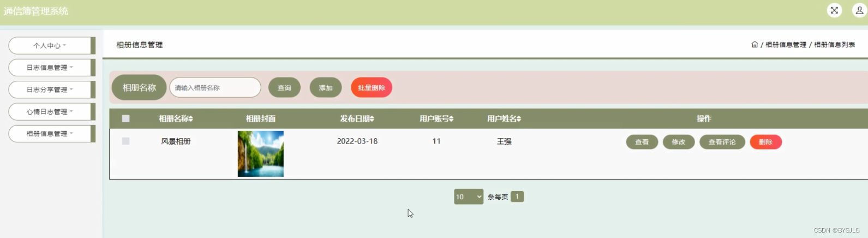Sort by 用户姓名 column arrows
Screen dimensions: 868x238
click(519, 119)
